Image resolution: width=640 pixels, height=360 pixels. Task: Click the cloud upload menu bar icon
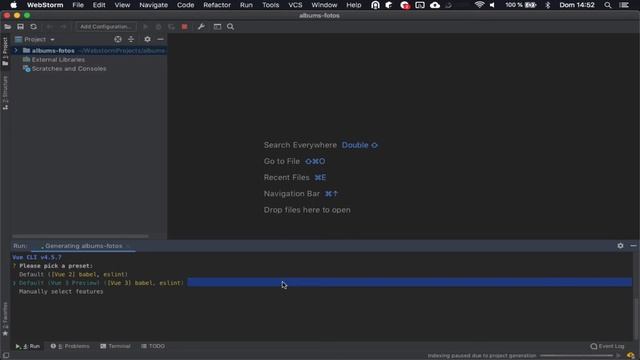coord(435,5)
